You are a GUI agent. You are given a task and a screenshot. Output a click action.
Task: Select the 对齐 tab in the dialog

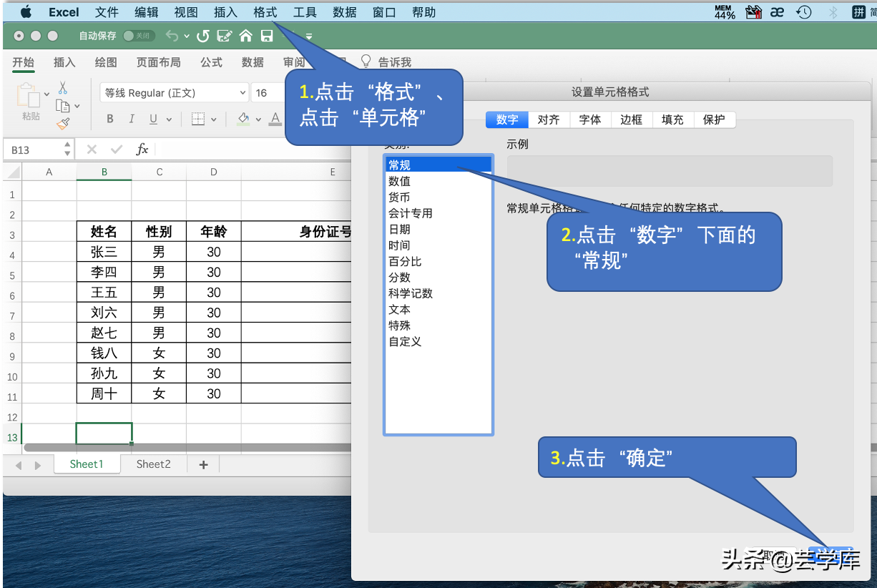549,120
